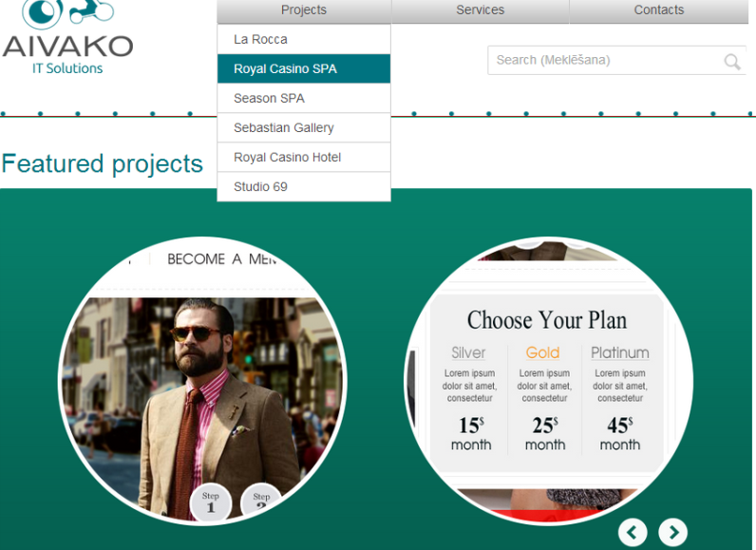The height and width of the screenshot is (550, 756).
Task: Select Season SPA in dropdown list
Action: point(304,99)
